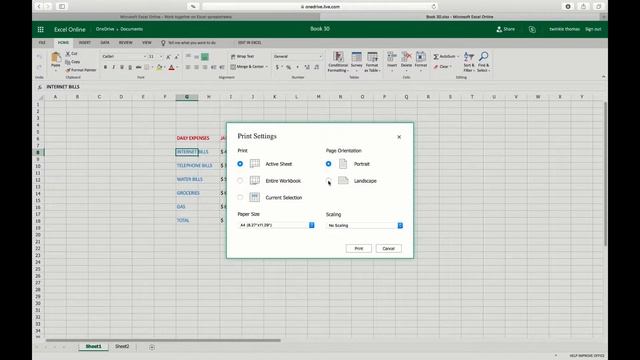Click the Print button in dialog

(358, 248)
